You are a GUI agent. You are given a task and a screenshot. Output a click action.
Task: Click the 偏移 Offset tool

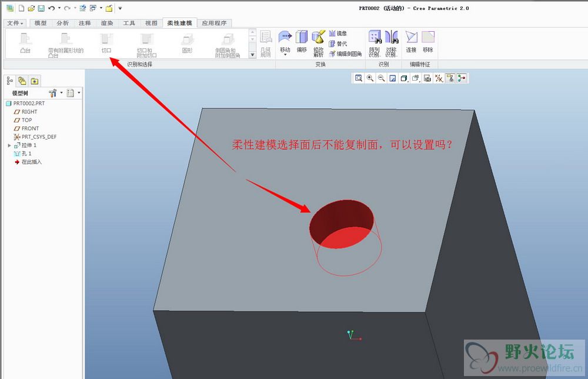[x=302, y=42]
